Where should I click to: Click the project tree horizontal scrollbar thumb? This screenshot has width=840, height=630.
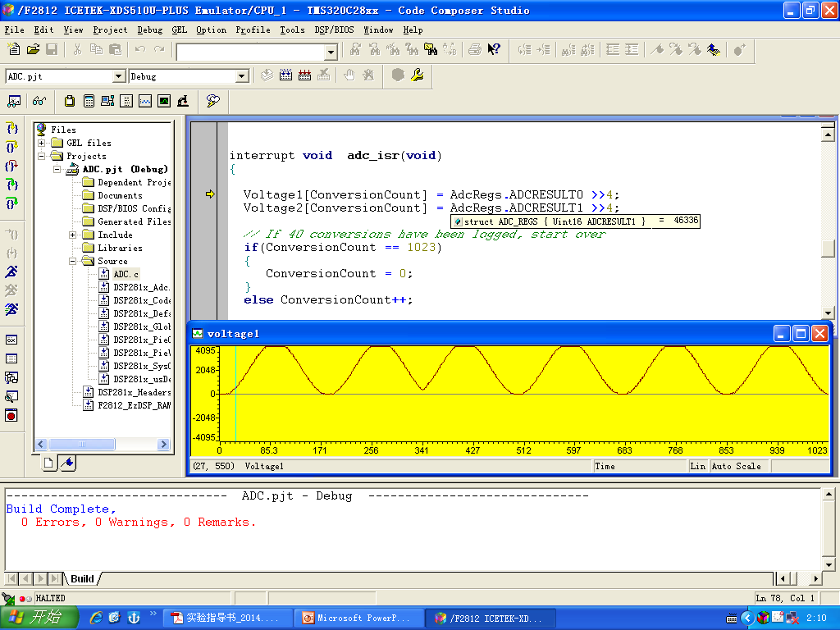81,444
